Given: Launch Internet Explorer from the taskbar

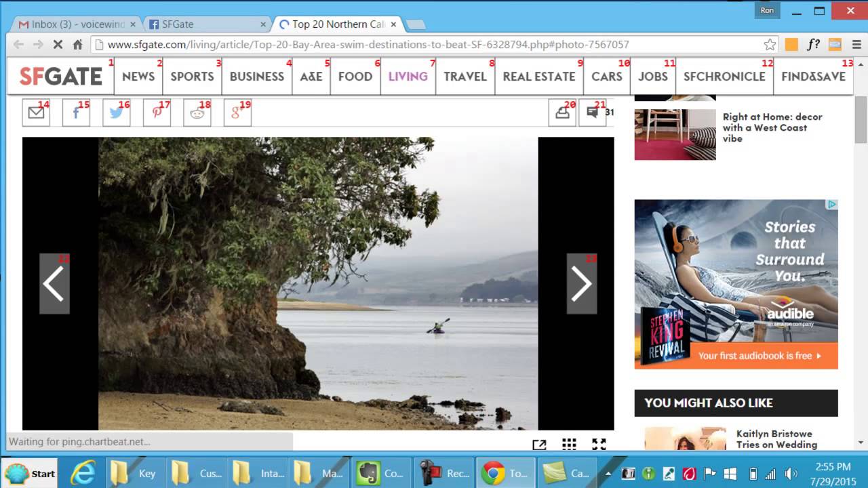Looking at the screenshot, I should 83,473.
